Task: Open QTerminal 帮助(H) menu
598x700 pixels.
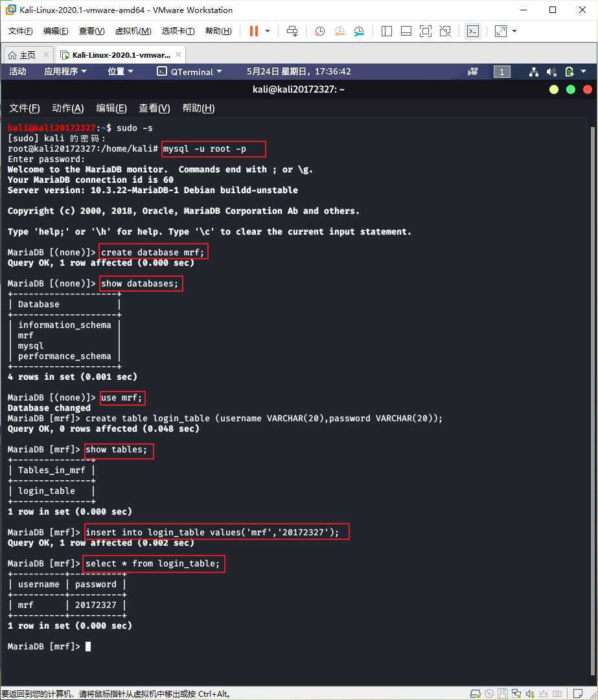Action: click(199, 108)
